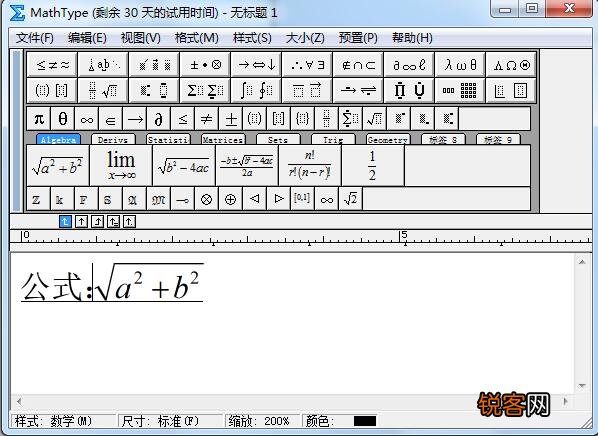Insert the square root of 2 expression
This screenshot has width=598, height=436.
click(350, 199)
